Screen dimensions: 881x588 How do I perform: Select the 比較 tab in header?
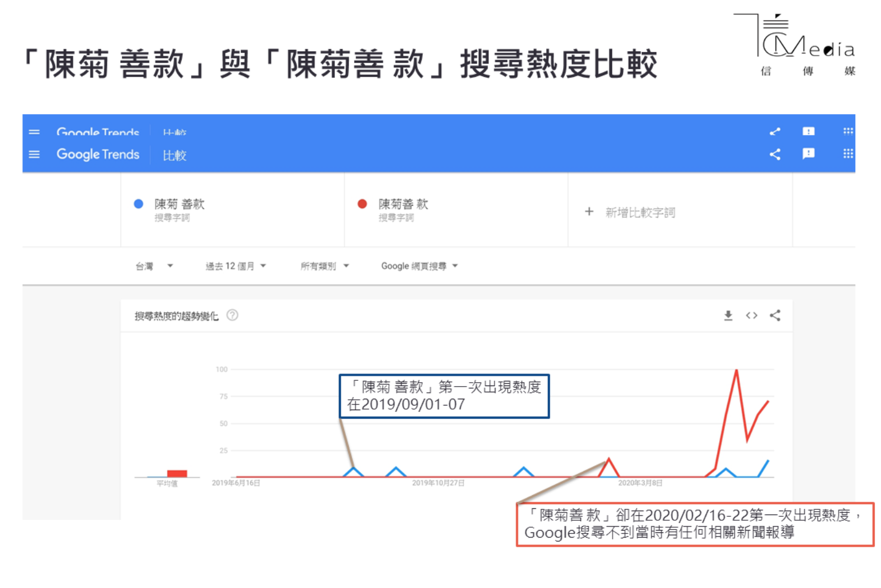[x=174, y=155]
